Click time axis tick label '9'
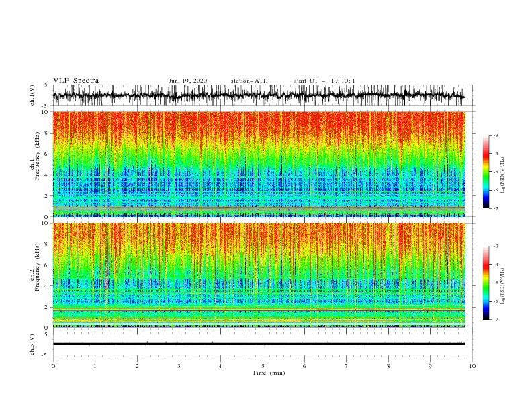 pyautogui.click(x=430, y=366)
